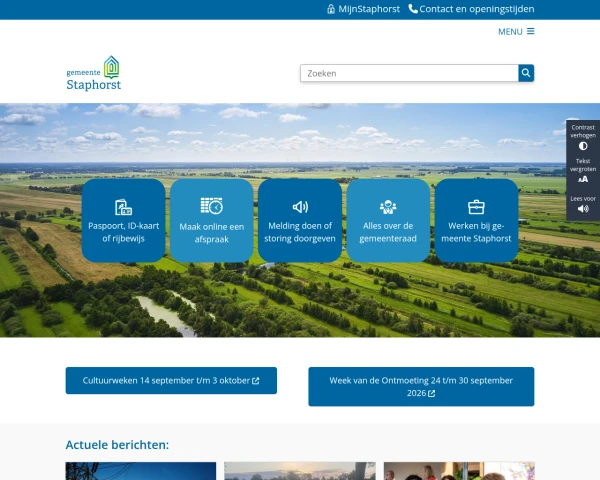Open Alles over de gemeenteraad tile
This screenshot has width=600, height=480.
388,220
